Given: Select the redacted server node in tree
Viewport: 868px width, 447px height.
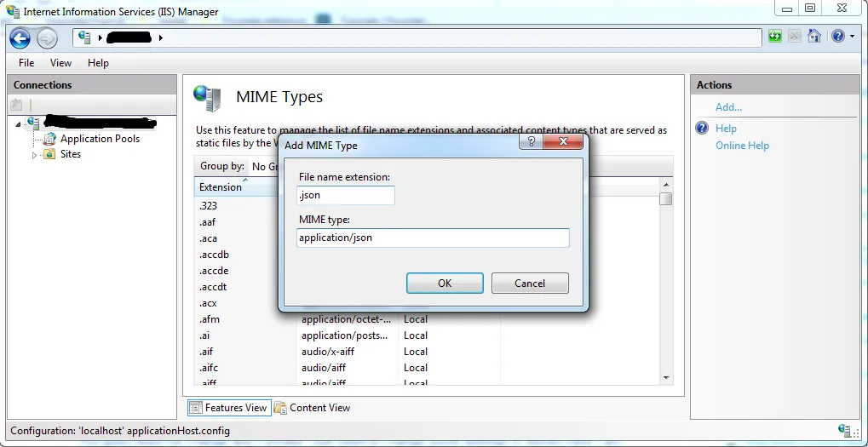Looking at the screenshot, I should (100, 123).
